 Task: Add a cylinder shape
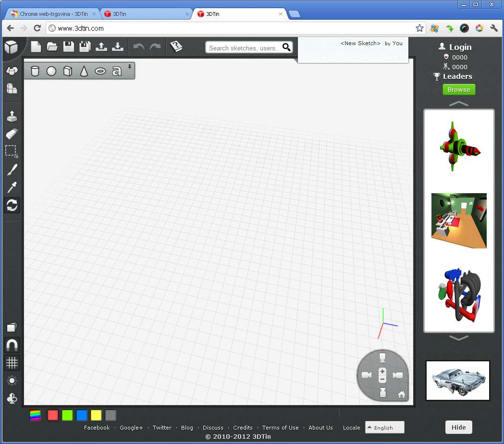[35, 71]
